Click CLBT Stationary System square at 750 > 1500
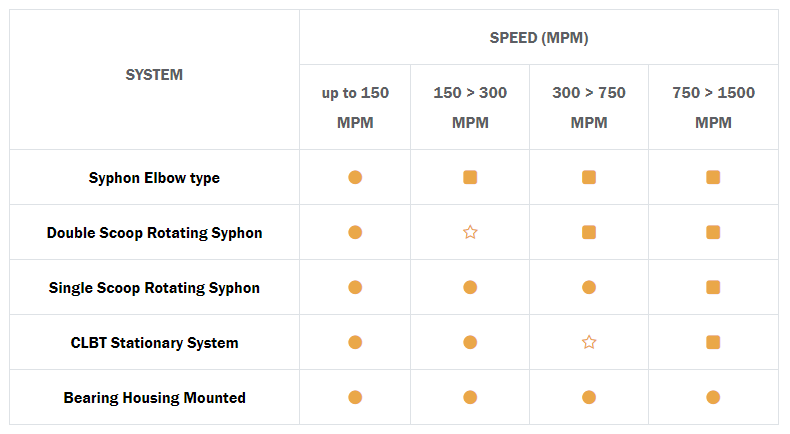The image size is (790, 434). (713, 342)
